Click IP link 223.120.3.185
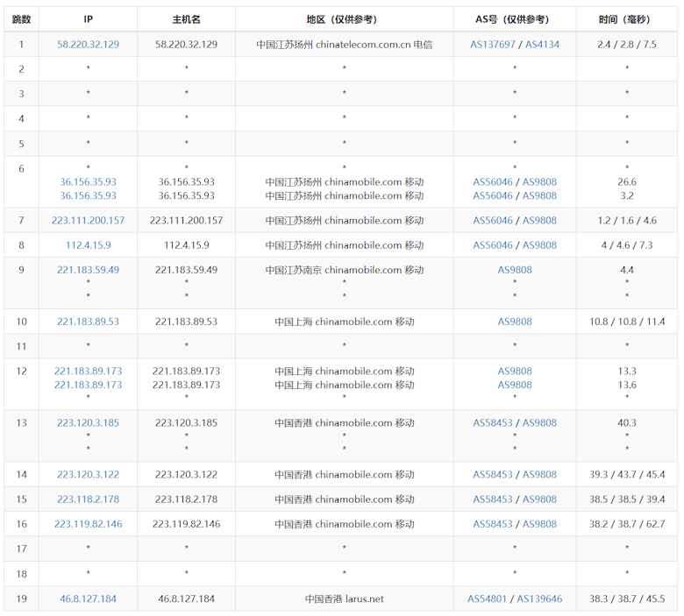 click(88, 423)
